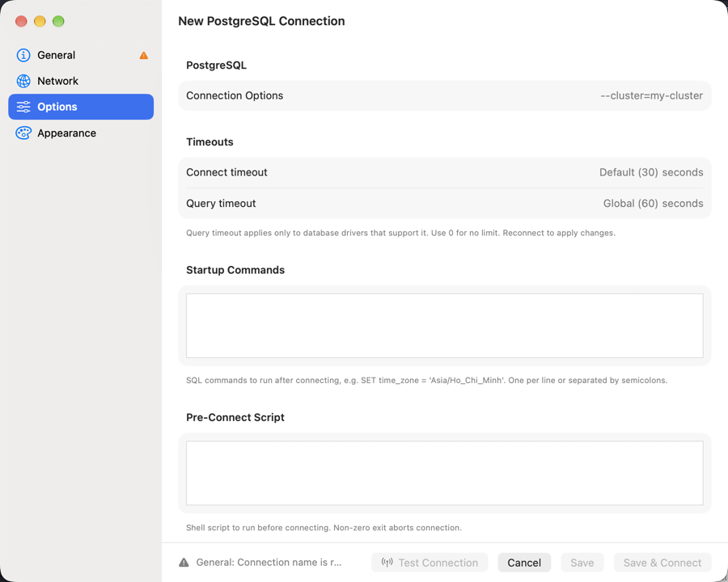Screen dimensions: 728x582
Task: Click the 'SQL commands to run after connecting' hint
Action: click(x=426, y=381)
